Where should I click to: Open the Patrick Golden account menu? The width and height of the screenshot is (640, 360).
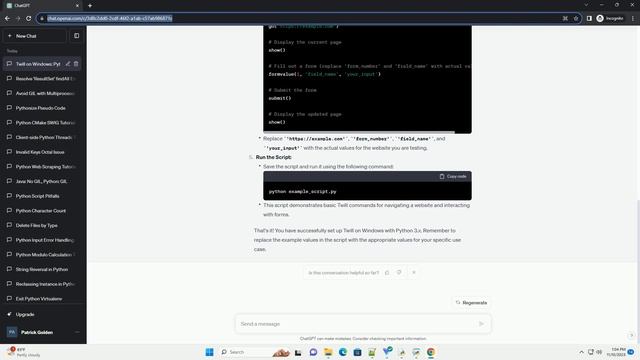pos(42,332)
